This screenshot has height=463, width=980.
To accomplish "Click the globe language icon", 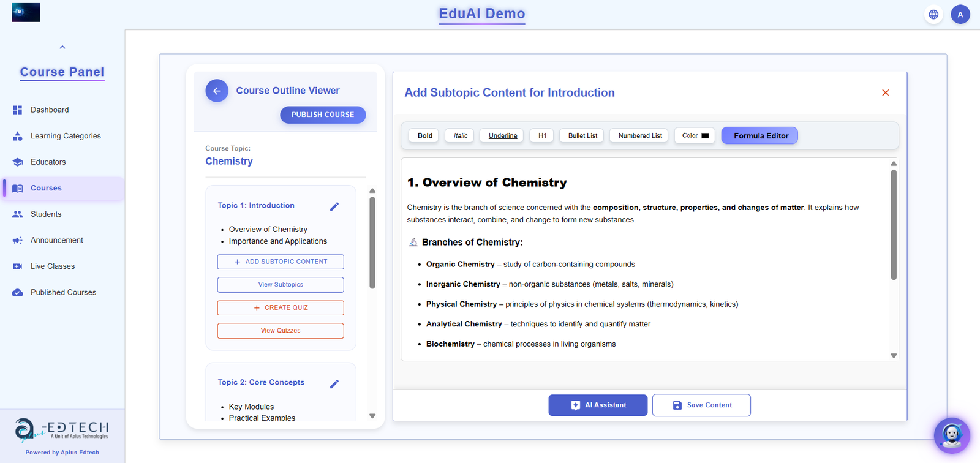I will [933, 14].
